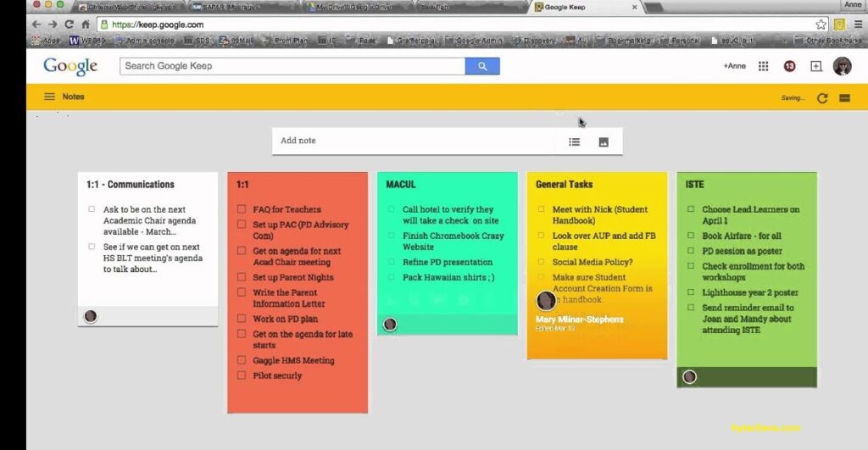Viewport: 868px width, 450px height.
Task: Open the 'ISTE' note title
Action: tap(695, 184)
